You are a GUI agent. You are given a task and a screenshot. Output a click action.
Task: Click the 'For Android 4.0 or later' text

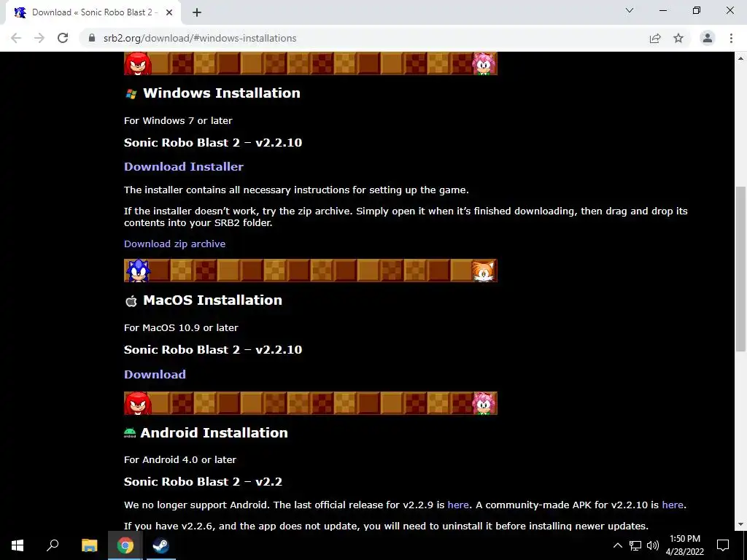180,459
